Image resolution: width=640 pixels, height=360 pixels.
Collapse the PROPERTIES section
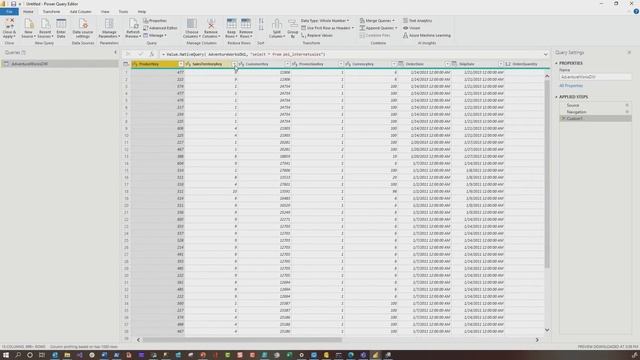[556, 63]
